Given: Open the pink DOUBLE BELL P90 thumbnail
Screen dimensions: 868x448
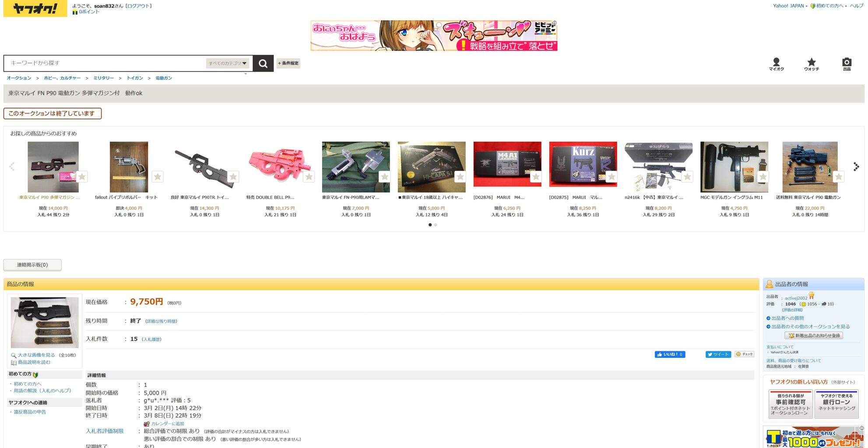Looking at the screenshot, I should (280, 167).
